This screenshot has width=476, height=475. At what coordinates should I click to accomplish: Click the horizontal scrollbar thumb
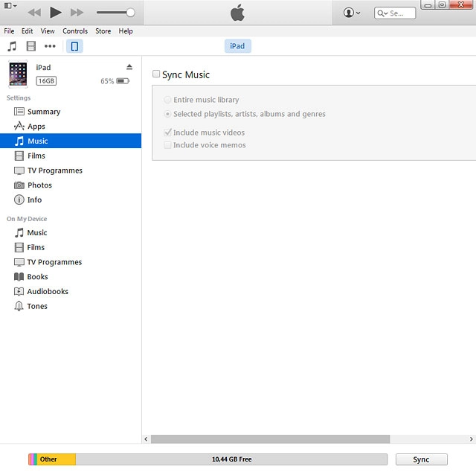coord(271,439)
